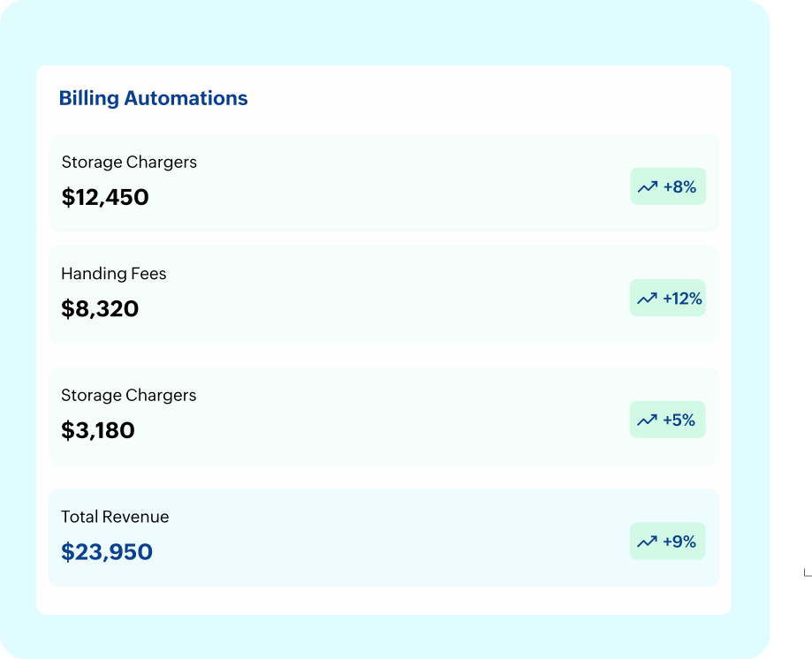Select the +12% growth percentage text

[x=682, y=299]
